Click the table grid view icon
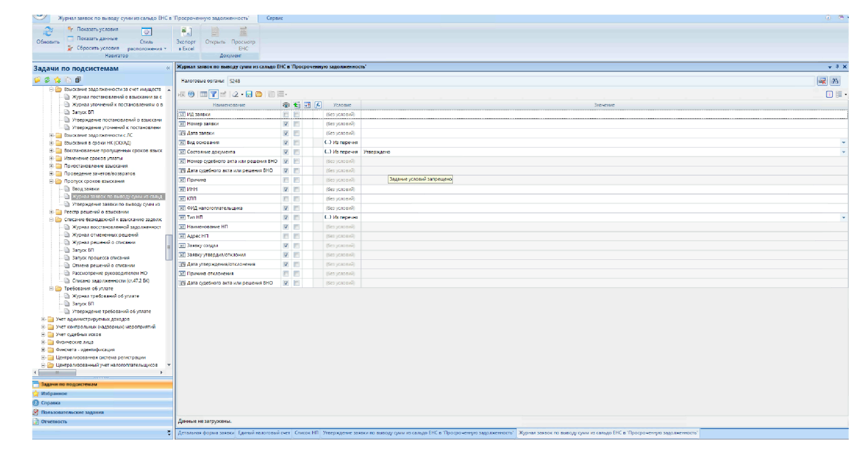Screen dimensions: 868x458 (x=204, y=94)
